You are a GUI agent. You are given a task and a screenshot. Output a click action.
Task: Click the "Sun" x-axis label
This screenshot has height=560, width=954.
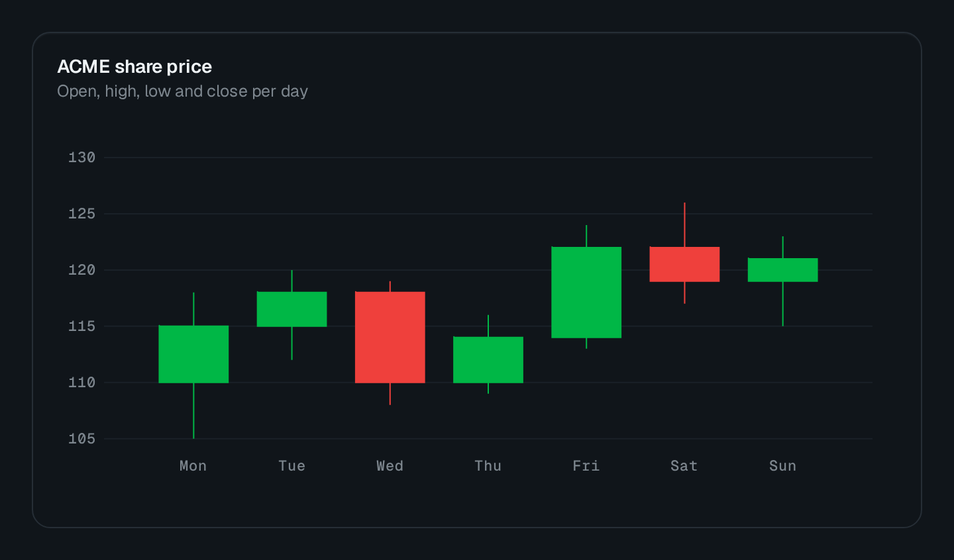click(x=782, y=466)
